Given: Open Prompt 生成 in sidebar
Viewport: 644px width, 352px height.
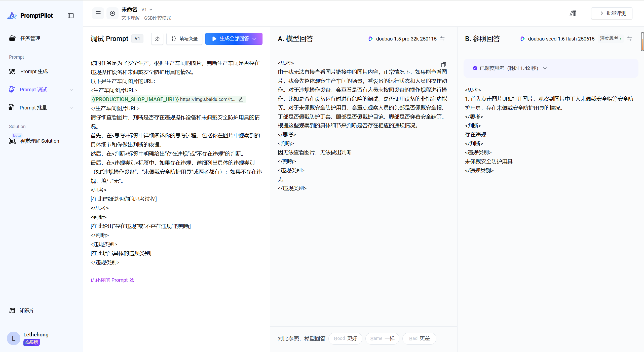Looking at the screenshot, I should pyautogui.click(x=34, y=71).
